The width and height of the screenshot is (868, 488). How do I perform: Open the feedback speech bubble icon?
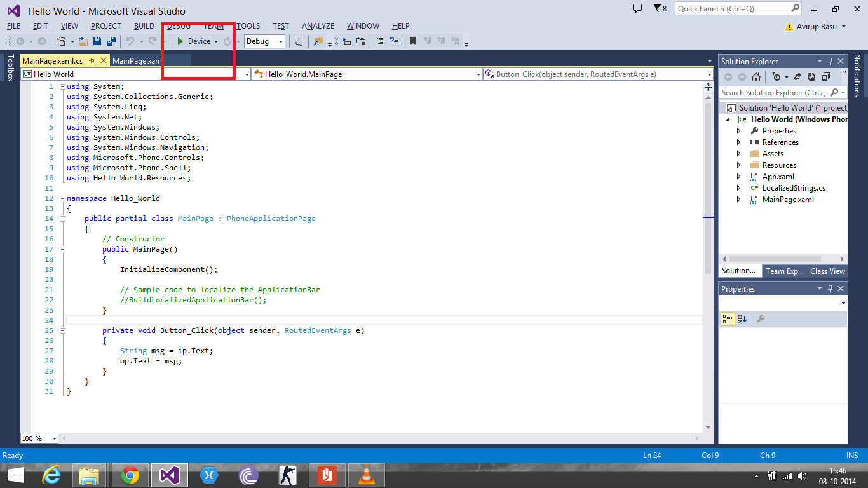click(638, 8)
